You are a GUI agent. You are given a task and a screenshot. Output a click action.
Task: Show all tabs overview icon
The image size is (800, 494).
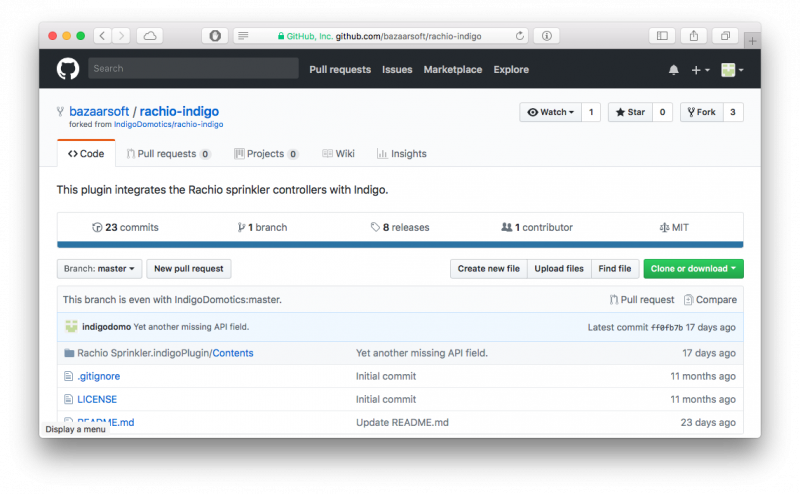(x=725, y=36)
